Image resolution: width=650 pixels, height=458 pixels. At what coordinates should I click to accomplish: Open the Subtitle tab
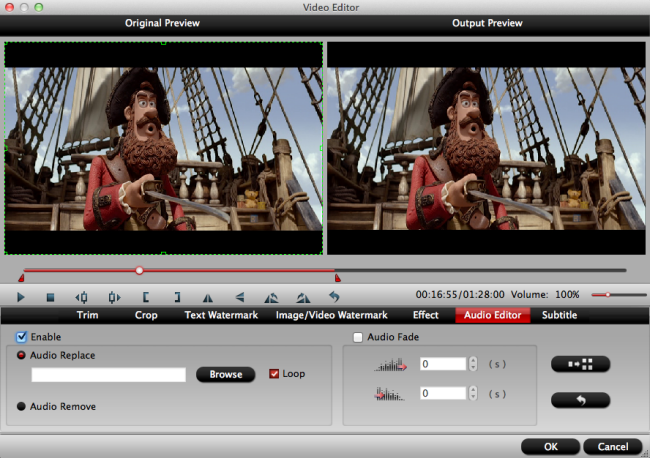[559, 315]
